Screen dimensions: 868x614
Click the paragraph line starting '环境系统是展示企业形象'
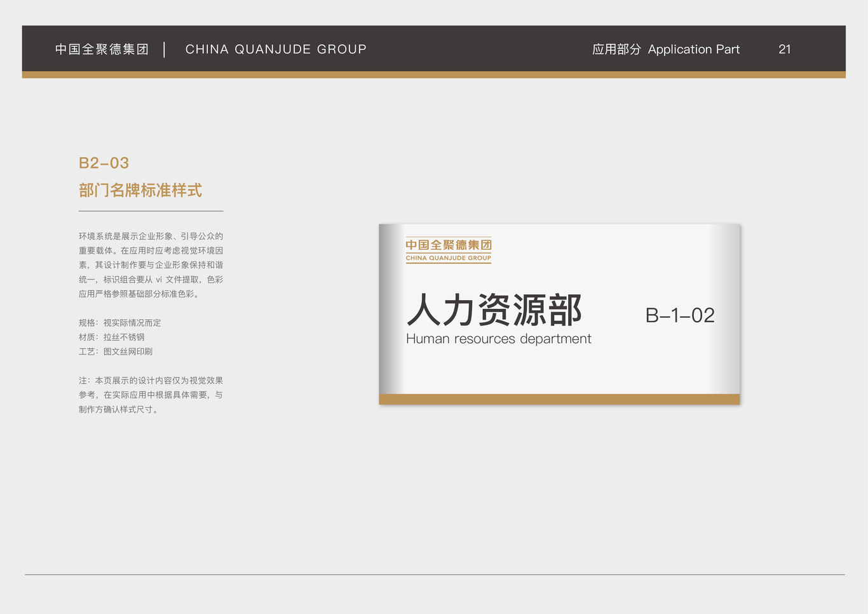coord(151,236)
